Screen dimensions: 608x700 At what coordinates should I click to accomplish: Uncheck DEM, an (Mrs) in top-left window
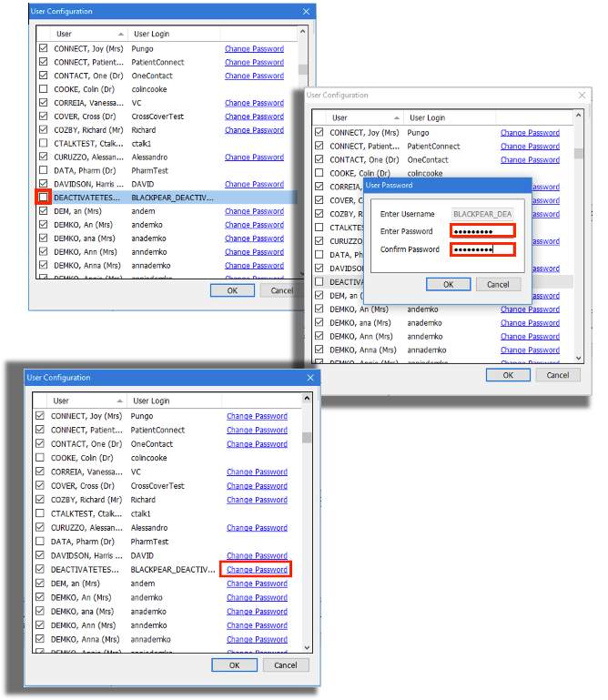(44, 210)
